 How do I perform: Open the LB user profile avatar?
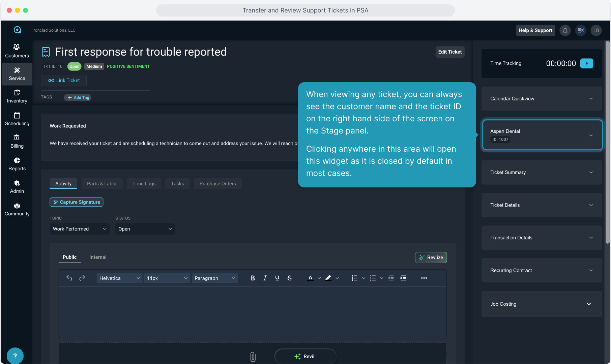(x=596, y=30)
